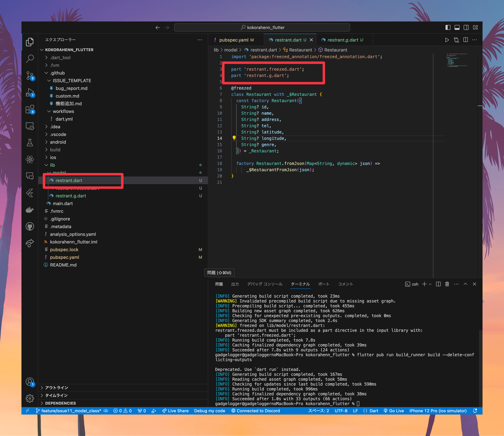
Task: Click the lightbulb quick-fix icon
Action: click(x=234, y=138)
